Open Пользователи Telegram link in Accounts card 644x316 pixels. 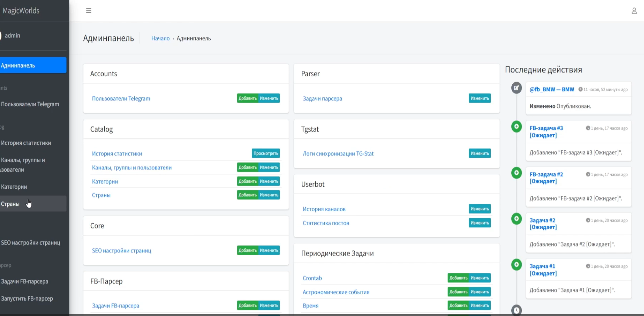pyautogui.click(x=121, y=98)
